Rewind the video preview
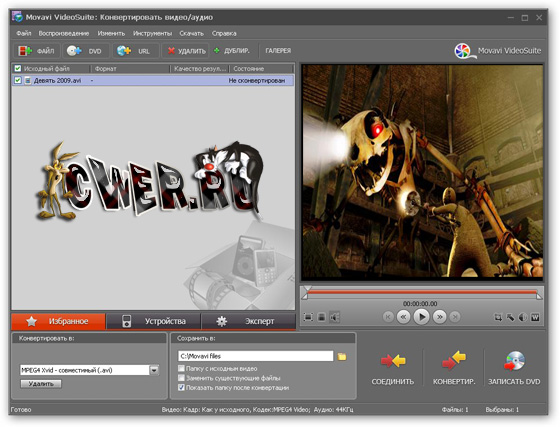The width and height of the screenshot is (560, 427). point(404,317)
